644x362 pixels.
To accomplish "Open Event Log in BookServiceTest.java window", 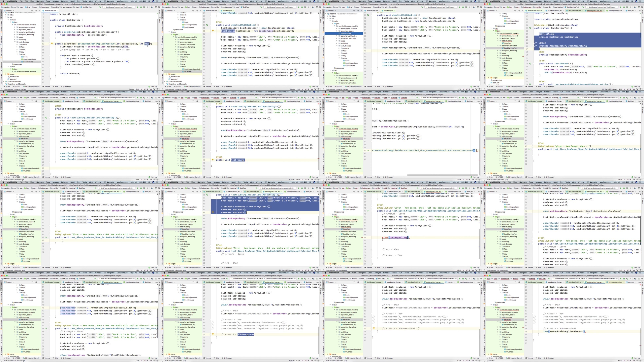I will [x=636, y=87].
